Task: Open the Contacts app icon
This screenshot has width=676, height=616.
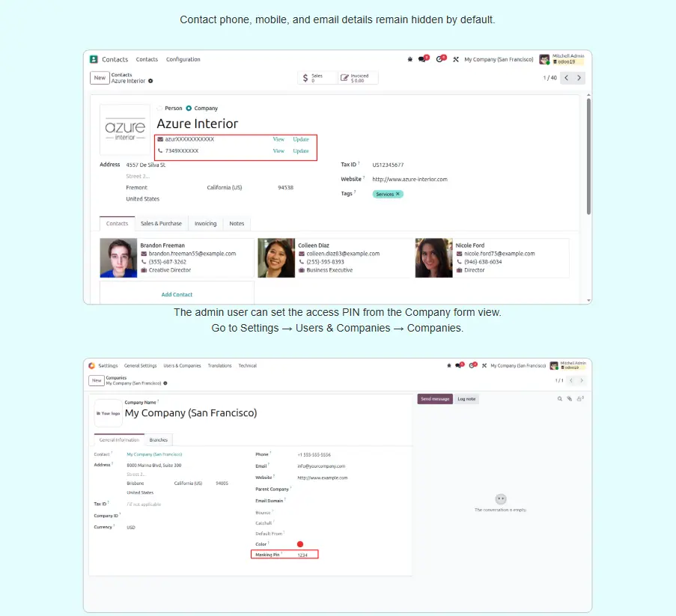Action: 94,59
